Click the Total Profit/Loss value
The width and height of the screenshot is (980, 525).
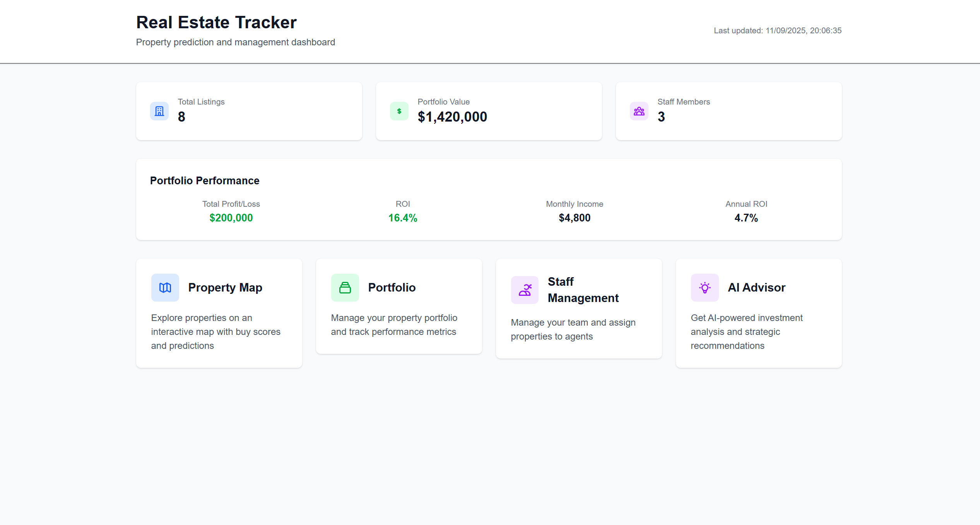coord(231,218)
